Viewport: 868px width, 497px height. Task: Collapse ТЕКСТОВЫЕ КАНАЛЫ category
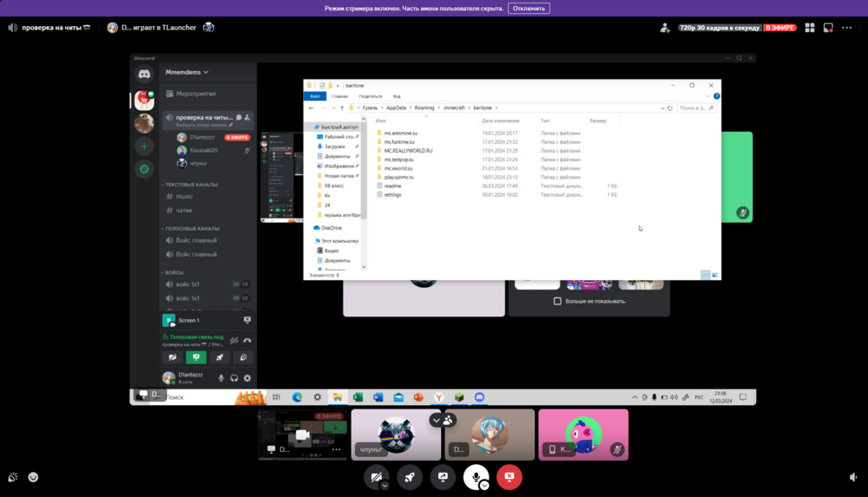point(190,184)
